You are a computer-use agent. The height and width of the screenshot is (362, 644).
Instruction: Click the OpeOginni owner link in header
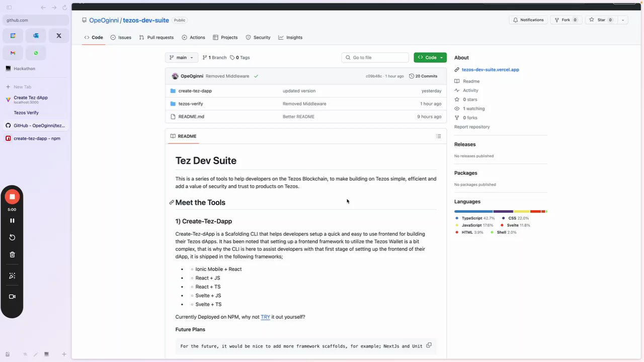104,21
